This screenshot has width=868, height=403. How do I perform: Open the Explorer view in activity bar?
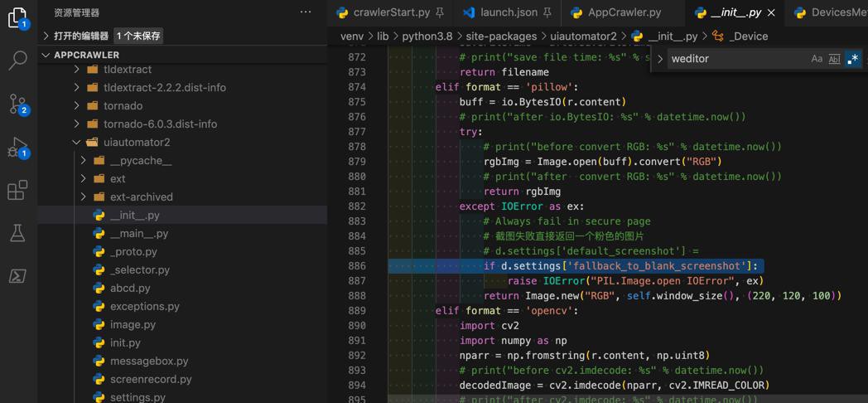click(17, 17)
